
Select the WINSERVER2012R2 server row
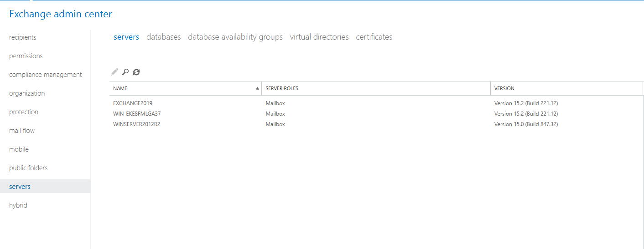(x=376, y=124)
